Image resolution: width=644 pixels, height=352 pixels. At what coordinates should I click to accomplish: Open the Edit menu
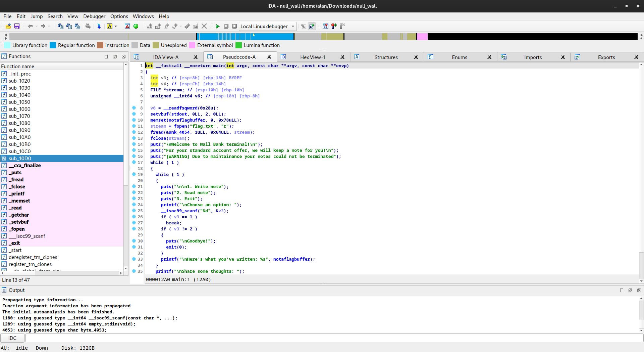(x=21, y=16)
